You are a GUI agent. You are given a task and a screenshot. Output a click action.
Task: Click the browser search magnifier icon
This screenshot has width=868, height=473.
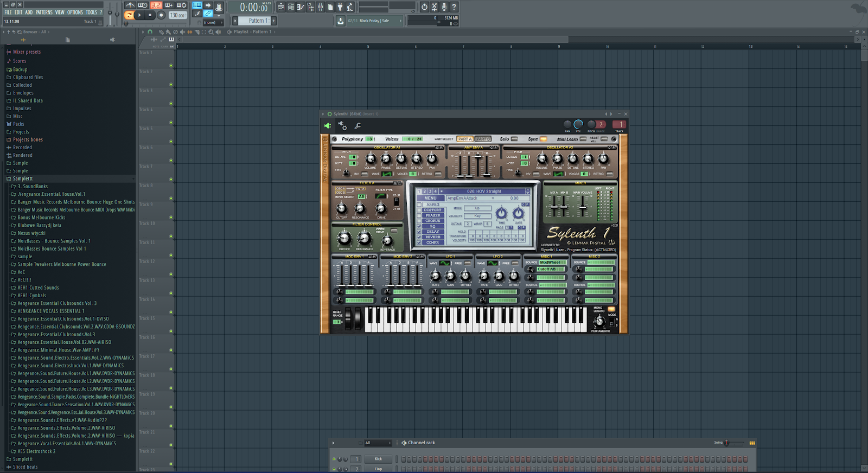point(19,32)
